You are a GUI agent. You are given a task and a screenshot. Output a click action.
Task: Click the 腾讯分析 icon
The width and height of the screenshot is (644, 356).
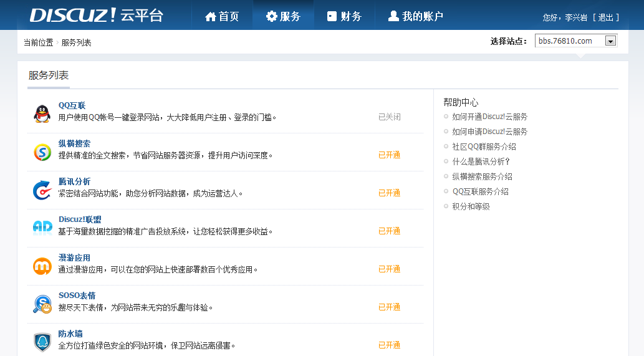coord(42,190)
